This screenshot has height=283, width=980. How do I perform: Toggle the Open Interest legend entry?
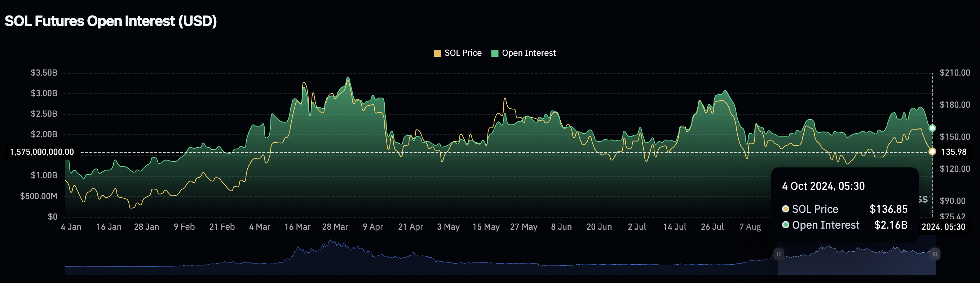coord(524,53)
